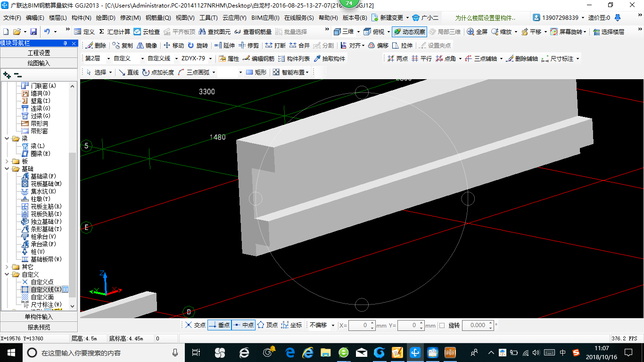Open the 文件(F) menu
644x362 pixels.
tap(12, 18)
